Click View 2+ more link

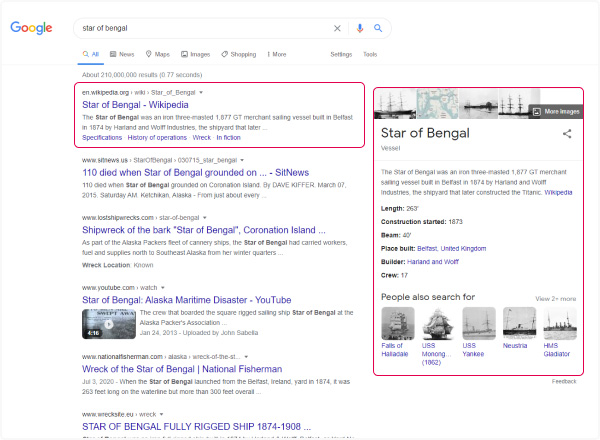[x=556, y=299]
